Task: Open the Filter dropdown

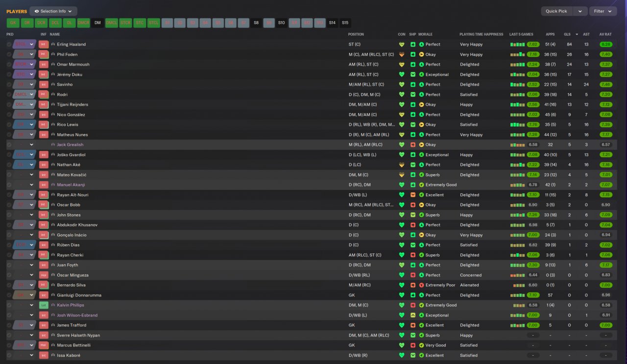Action: [603, 11]
